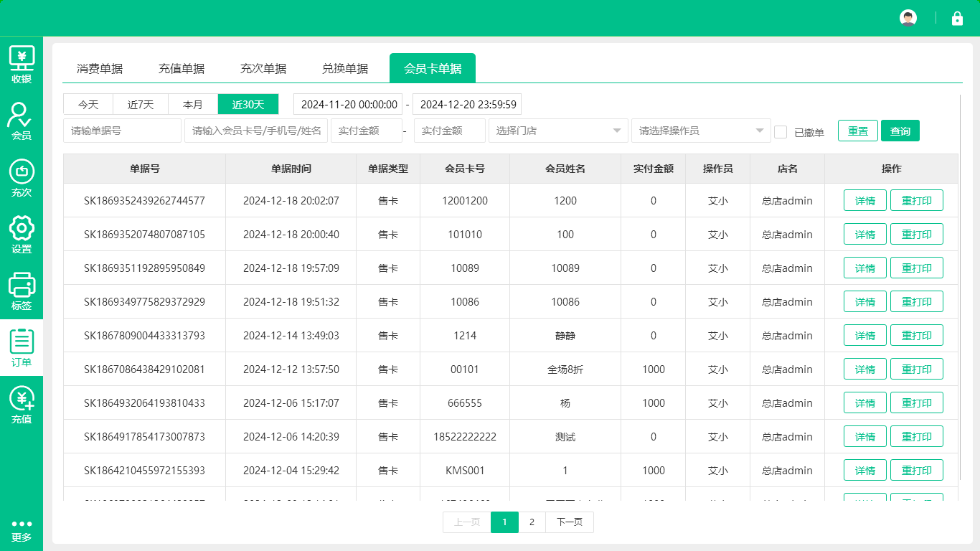Click the lock screen icon
Image resolution: width=980 pixels, height=551 pixels.
958,18
